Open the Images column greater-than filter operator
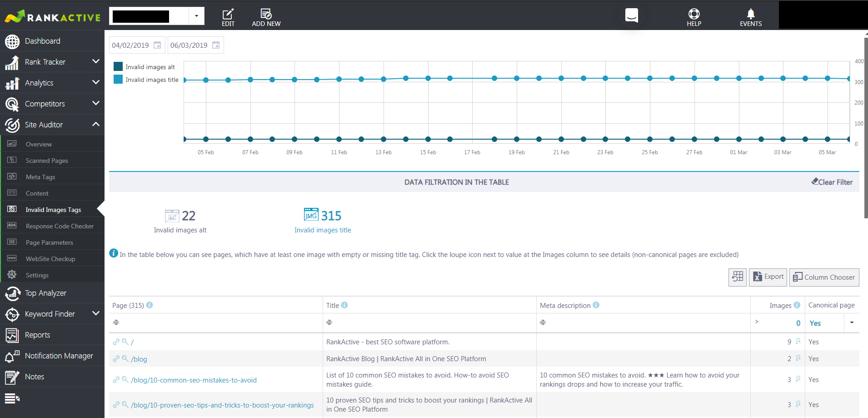This screenshot has width=868, height=418. [757, 322]
